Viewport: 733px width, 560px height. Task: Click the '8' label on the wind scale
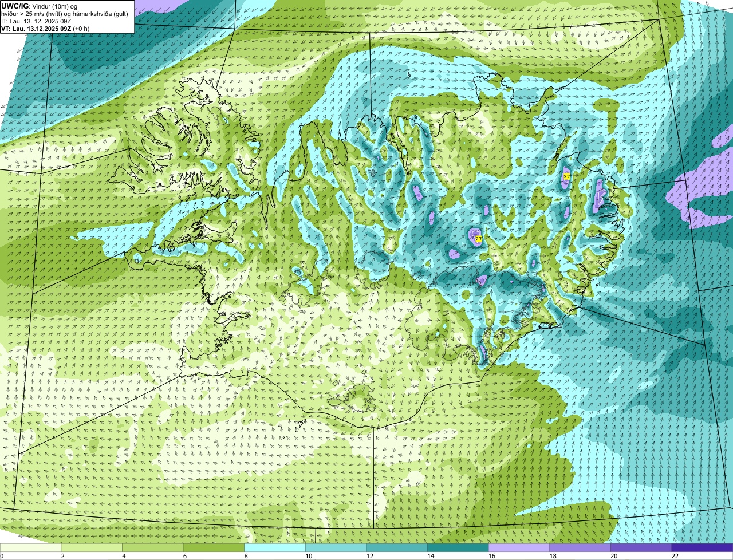coord(246,556)
